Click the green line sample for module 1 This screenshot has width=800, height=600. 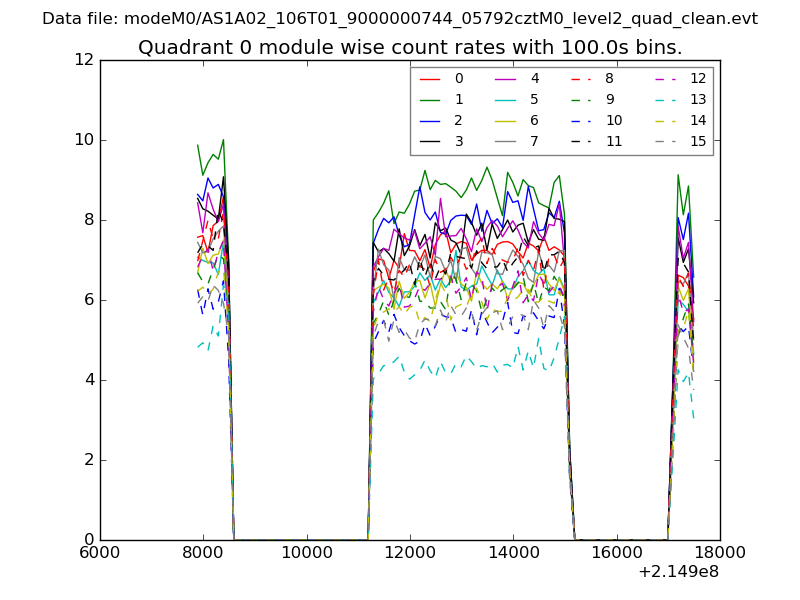(430, 99)
